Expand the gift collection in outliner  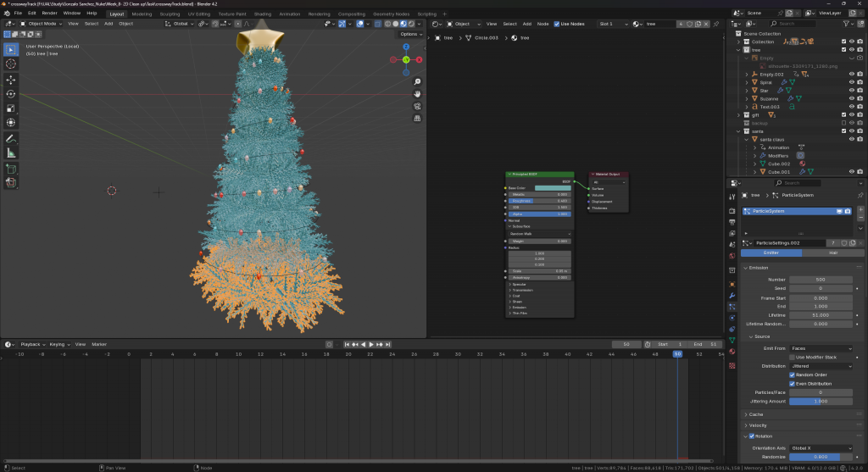pyautogui.click(x=739, y=115)
